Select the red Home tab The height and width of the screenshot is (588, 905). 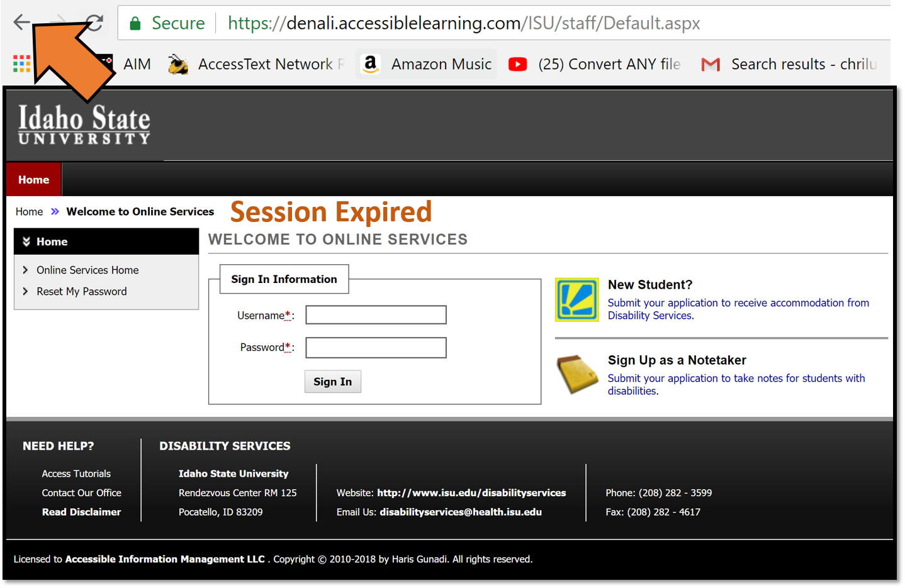[33, 179]
